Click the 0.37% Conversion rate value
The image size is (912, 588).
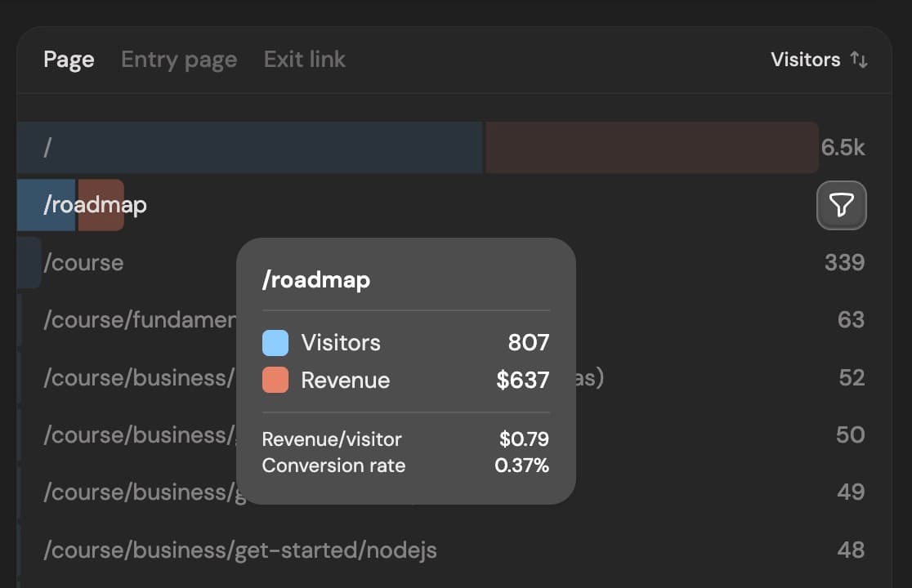[521, 465]
